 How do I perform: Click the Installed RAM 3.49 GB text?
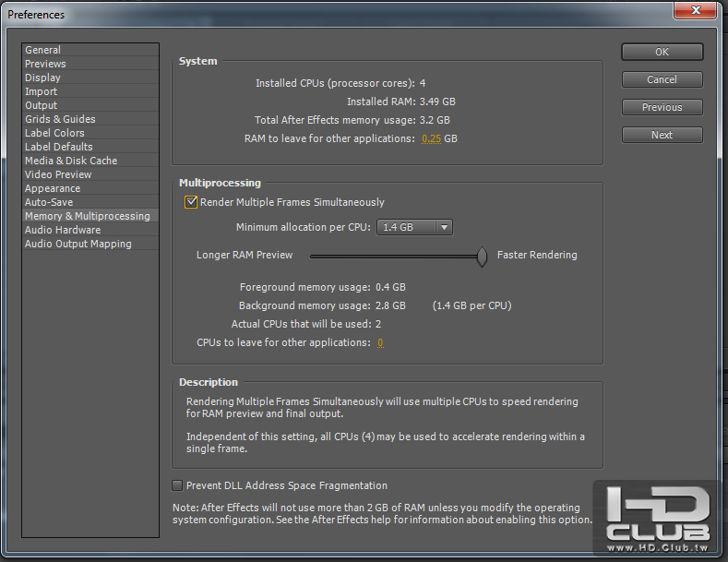[x=401, y=102]
